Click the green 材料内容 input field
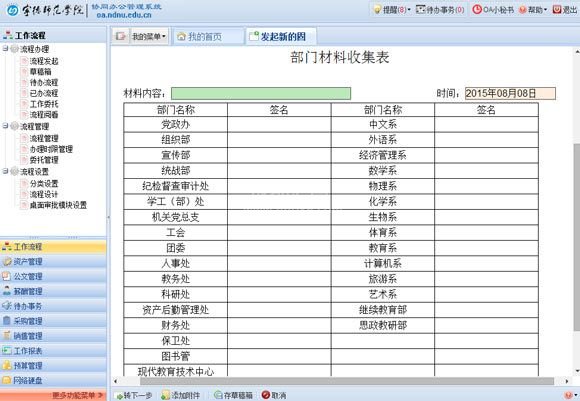The width and height of the screenshot is (580, 401). pos(261,94)
